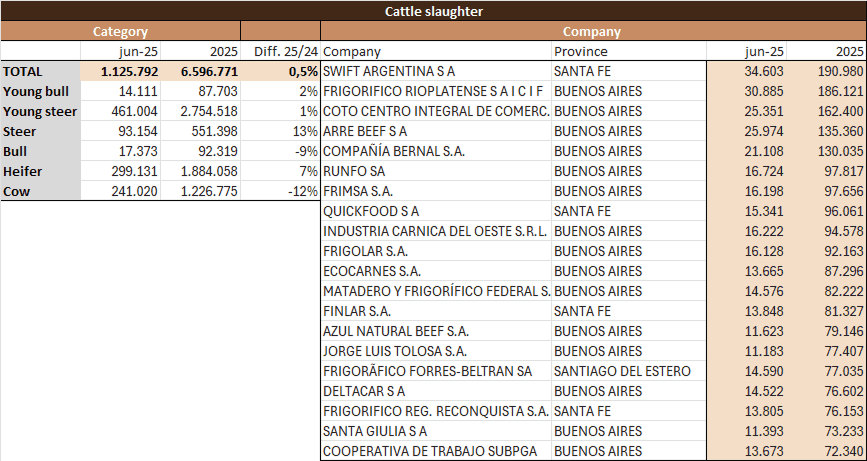Select QUICKFOOD jun-25 value 15.341
867x461 pixels.
click(746, 211)
